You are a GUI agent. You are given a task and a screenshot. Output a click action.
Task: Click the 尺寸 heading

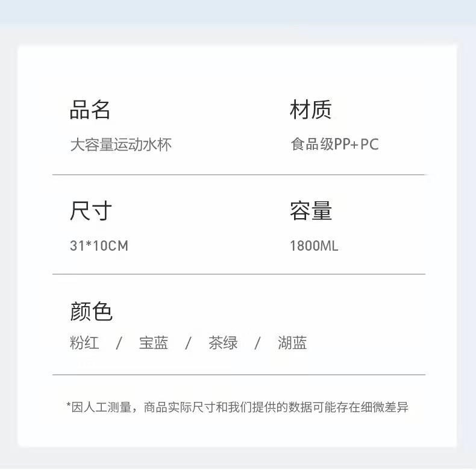click(x=90, y=211)
